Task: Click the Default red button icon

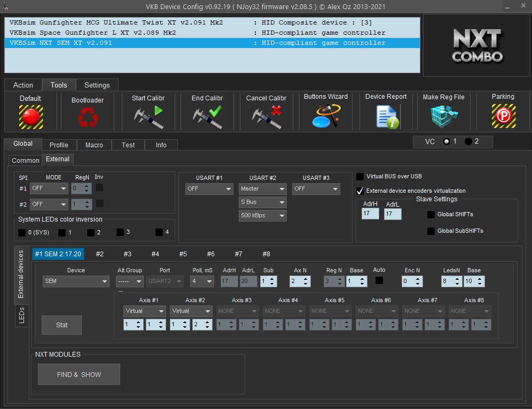Action: pyautogui.click(x=30, y=116)
